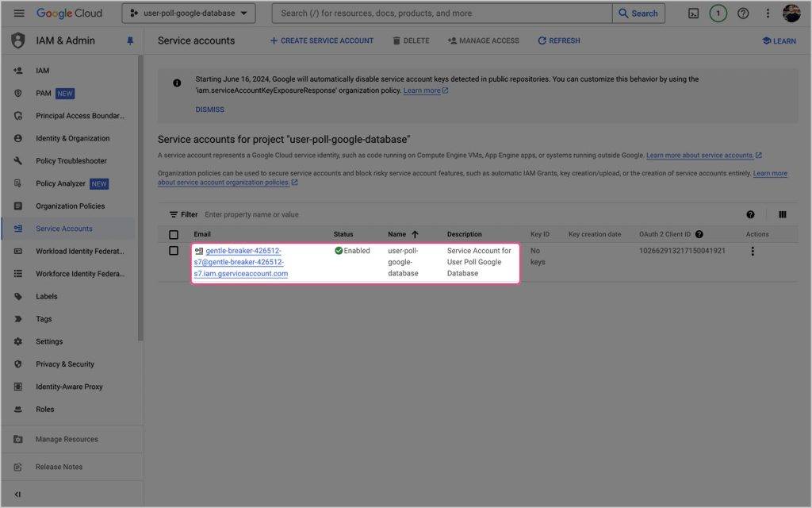Go to Workload Identity Federation sidebar item
812x508 pixels.
(79, 252)
